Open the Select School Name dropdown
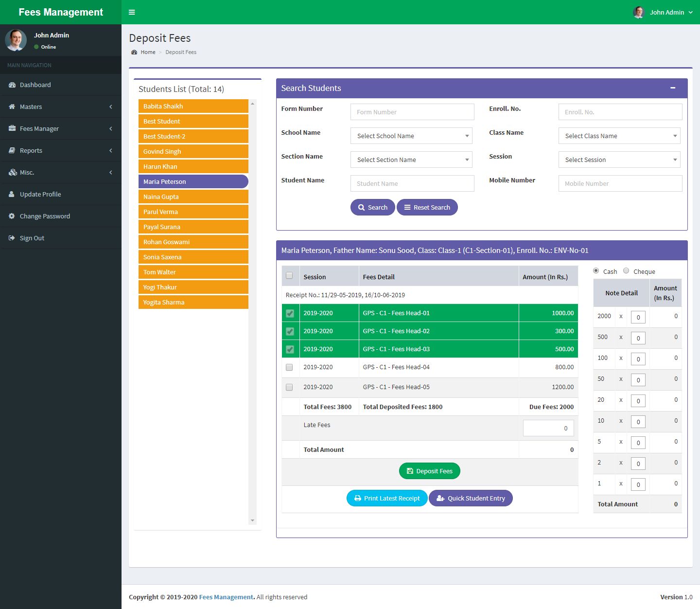700x609 pixels. [x=411, y=136]
